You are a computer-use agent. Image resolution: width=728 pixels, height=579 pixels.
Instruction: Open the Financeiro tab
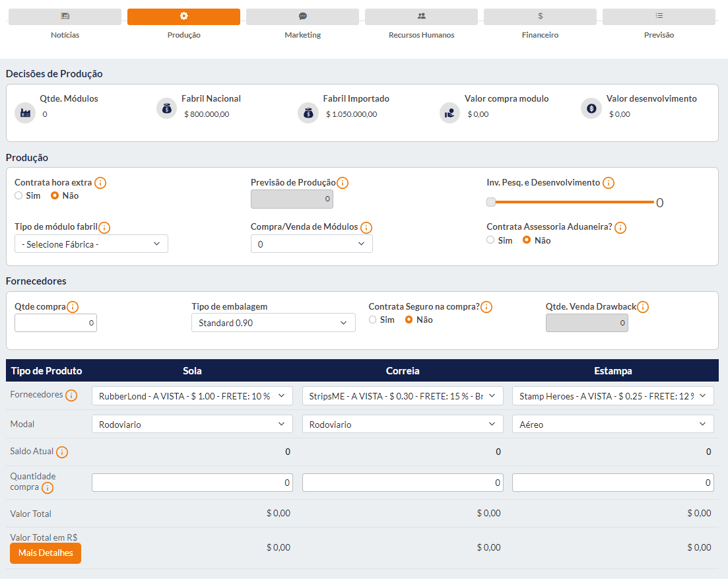(540, 17)
